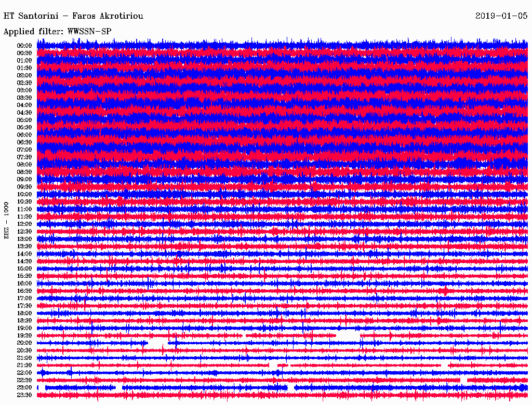Click the 00:30 time label
Image resolution: width=532 pixels, height=405 pixels.
click(24, 53)
